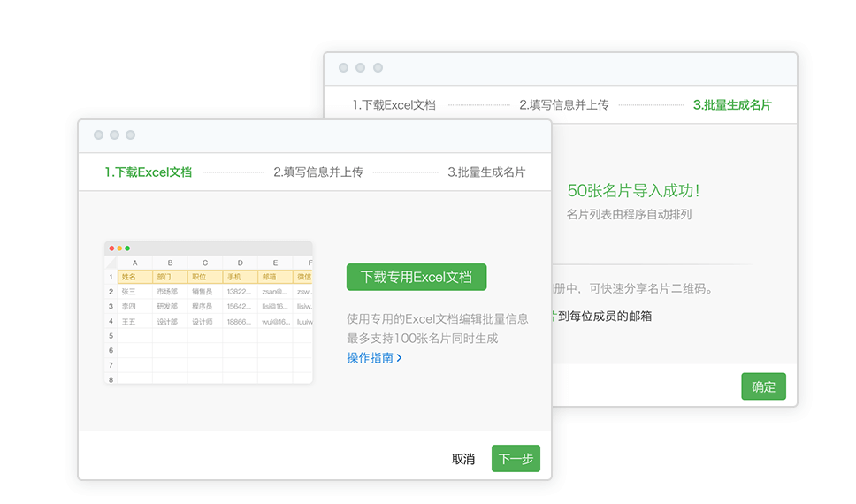Click the 名片列表由程序自动排列 text
Image resolution: width=856 pixels, height=504 pixels.
[x=629, y=214]
